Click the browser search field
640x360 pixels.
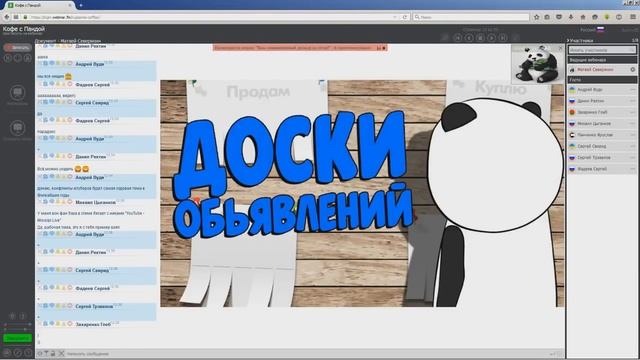click(x=471, y=17)
